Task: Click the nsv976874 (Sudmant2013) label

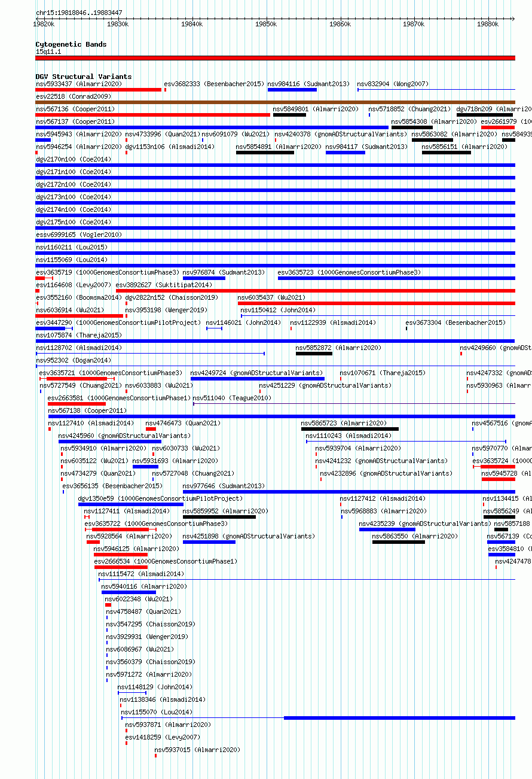Action: click(x=224, y=272)
